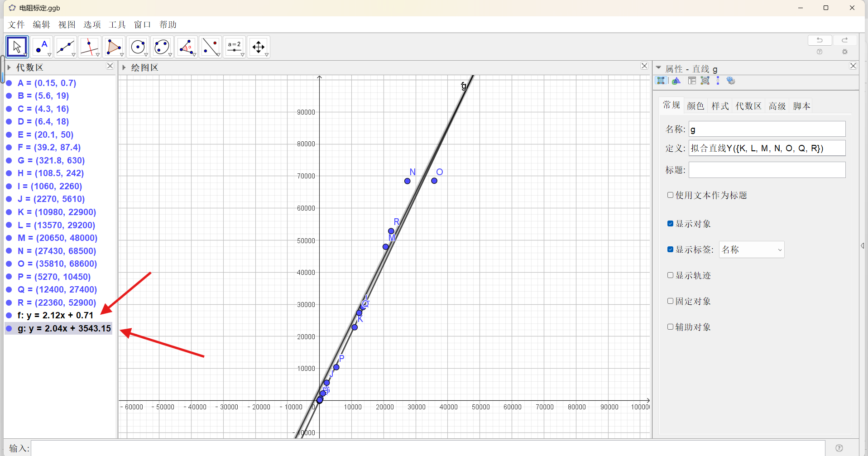Select the Circle with center tool
This screenshot has height=456, width=868.
[138, 47]
